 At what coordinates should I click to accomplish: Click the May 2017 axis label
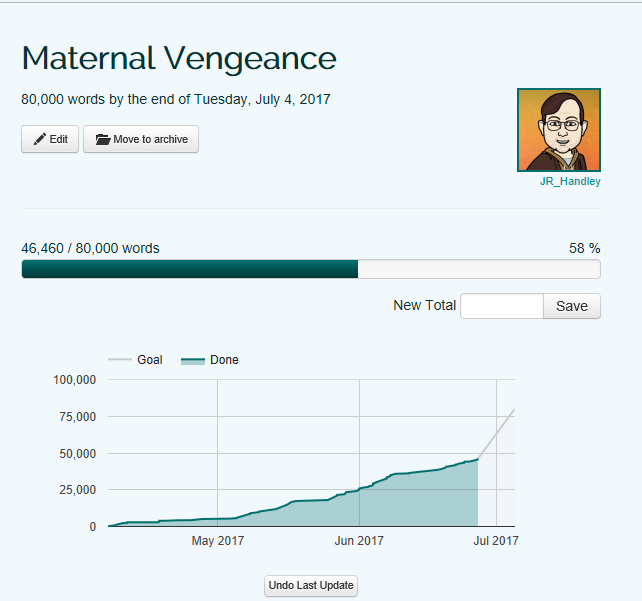coord(217,541)
